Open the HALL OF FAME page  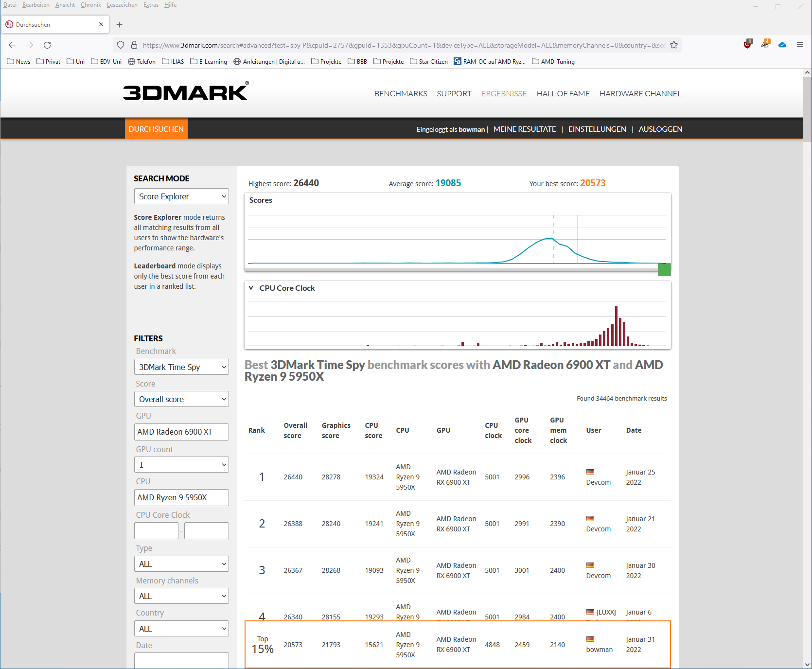[x=563, y=94]
